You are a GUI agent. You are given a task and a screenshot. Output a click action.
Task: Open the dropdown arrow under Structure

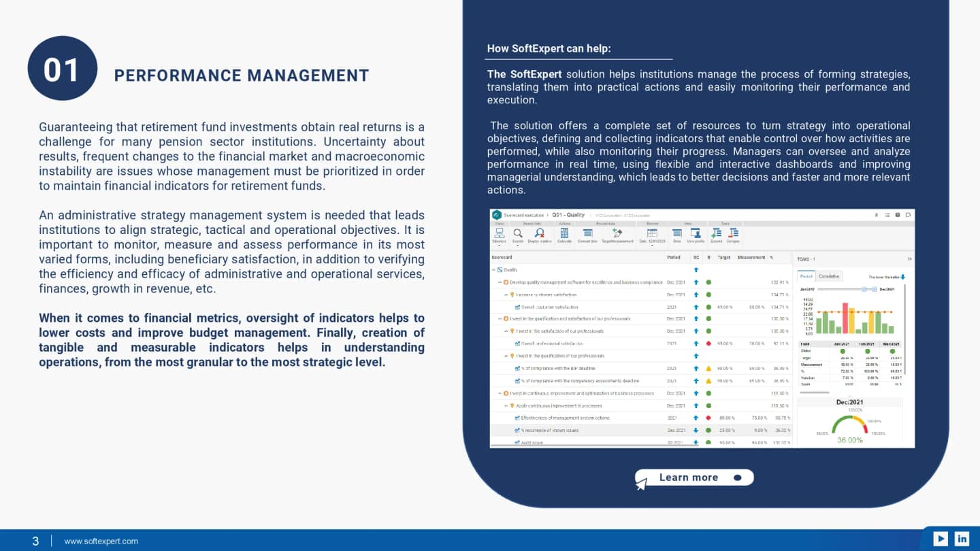499,246
